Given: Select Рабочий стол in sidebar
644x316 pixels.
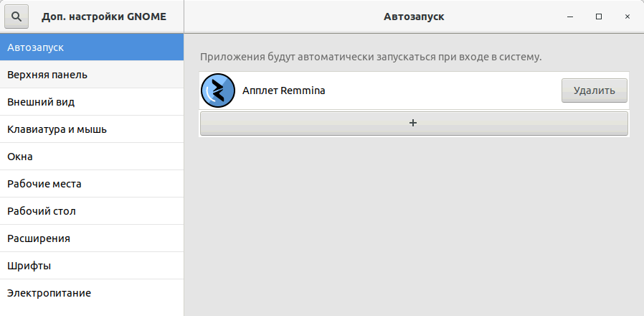Looking at the screenshot, I should 92,211.
